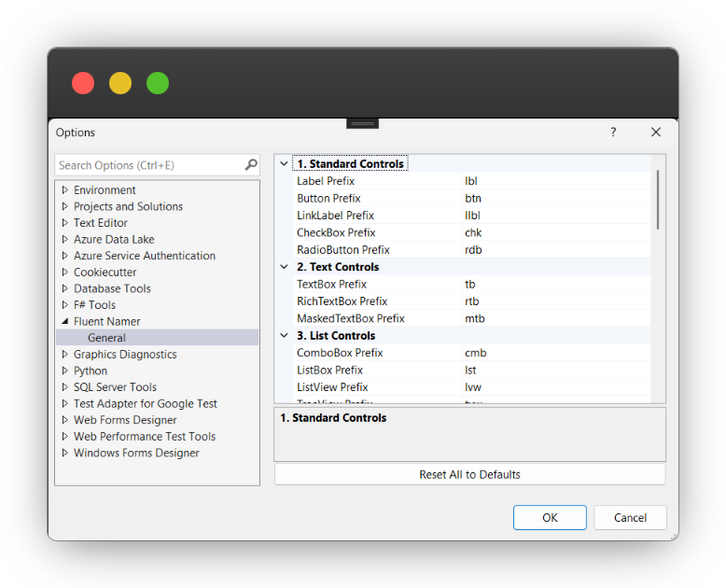Click the yellow window dot
Viewport: 726px width, 588px height.
tap(120, 83)
